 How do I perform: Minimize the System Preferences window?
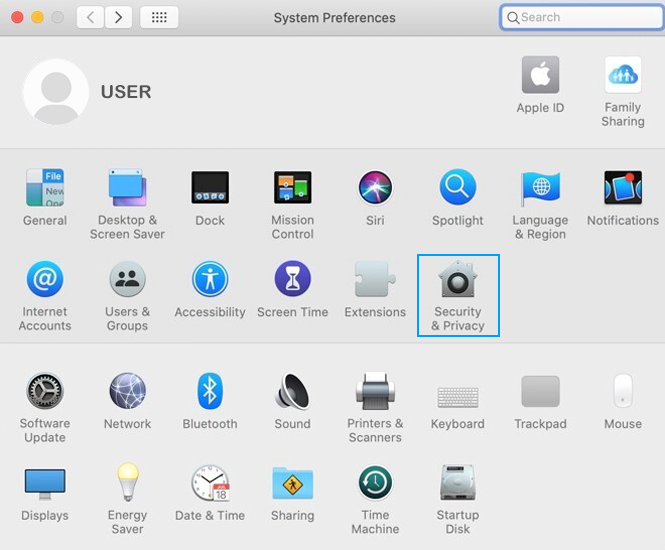point(37,17)
